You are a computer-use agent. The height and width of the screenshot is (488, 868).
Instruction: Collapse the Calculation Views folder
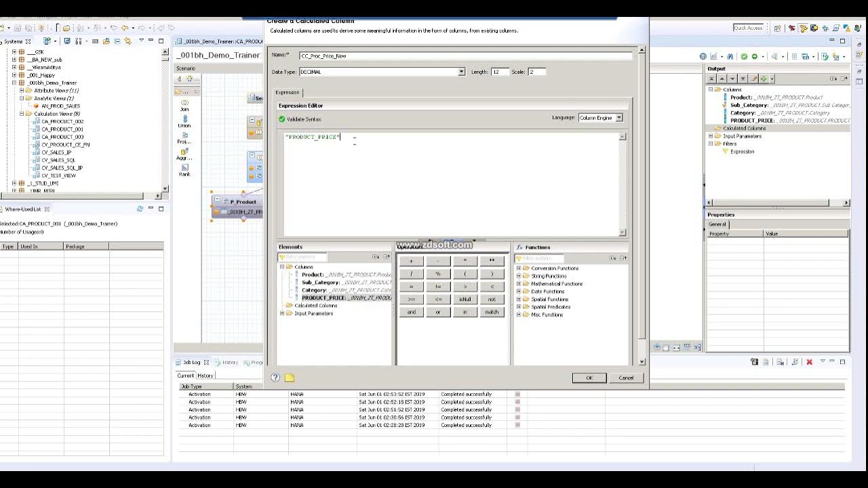tap(22, 114)
